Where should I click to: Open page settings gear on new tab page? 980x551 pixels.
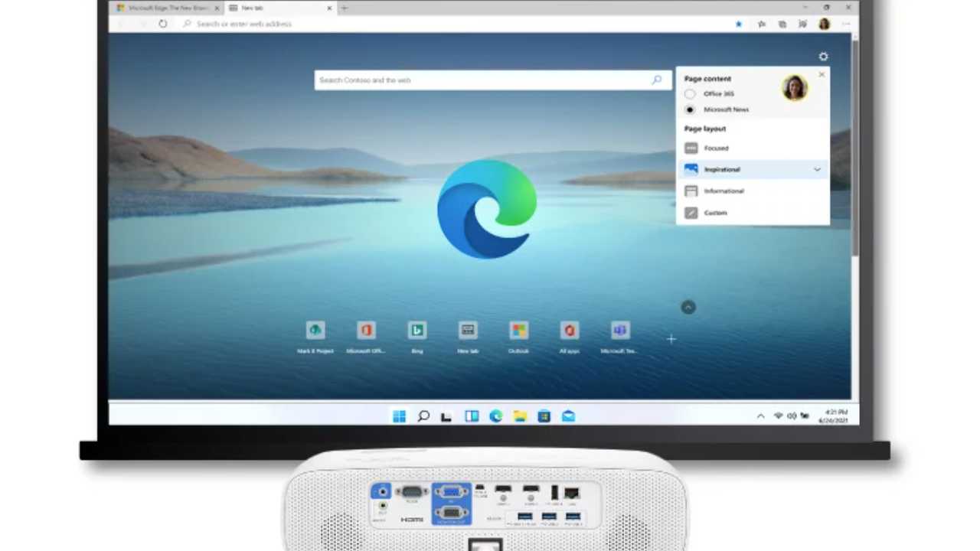[823, 57]
